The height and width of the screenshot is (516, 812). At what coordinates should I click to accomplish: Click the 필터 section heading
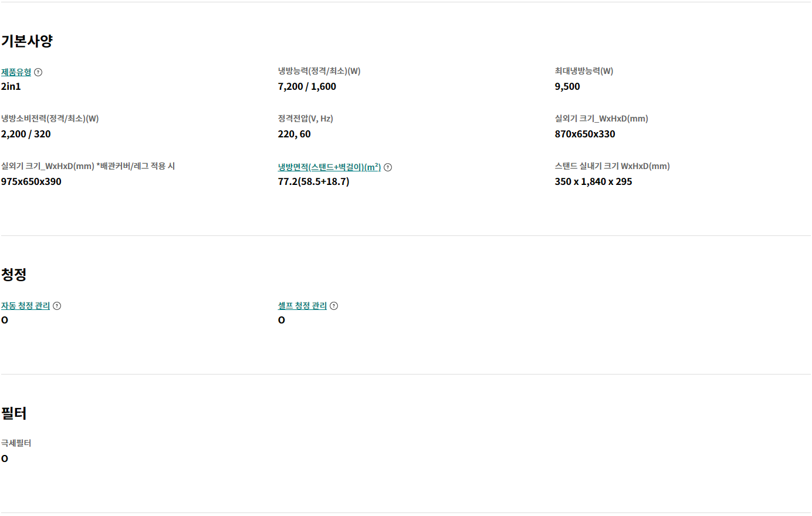(x=14, y=413)
